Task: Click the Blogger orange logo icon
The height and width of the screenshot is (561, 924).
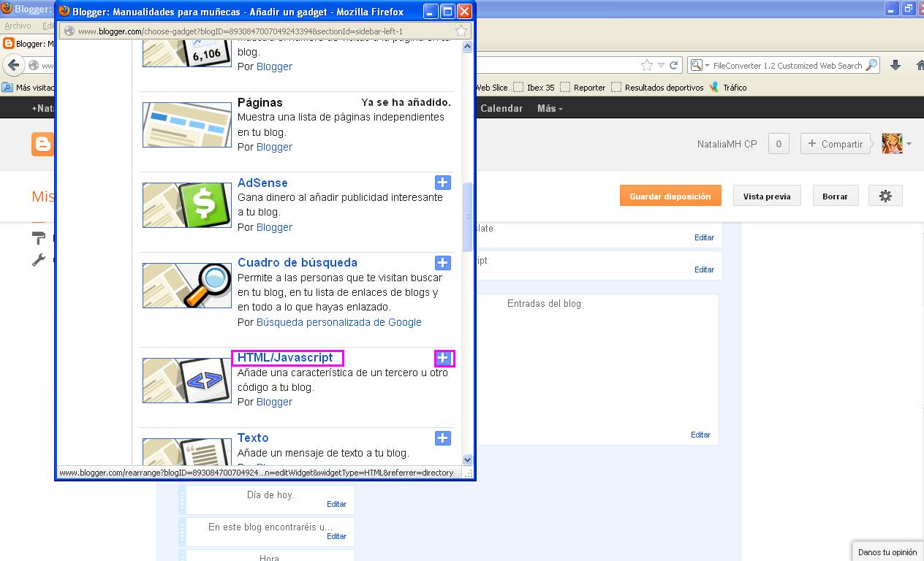Action: pyautogui.click(x=42, y=144)
